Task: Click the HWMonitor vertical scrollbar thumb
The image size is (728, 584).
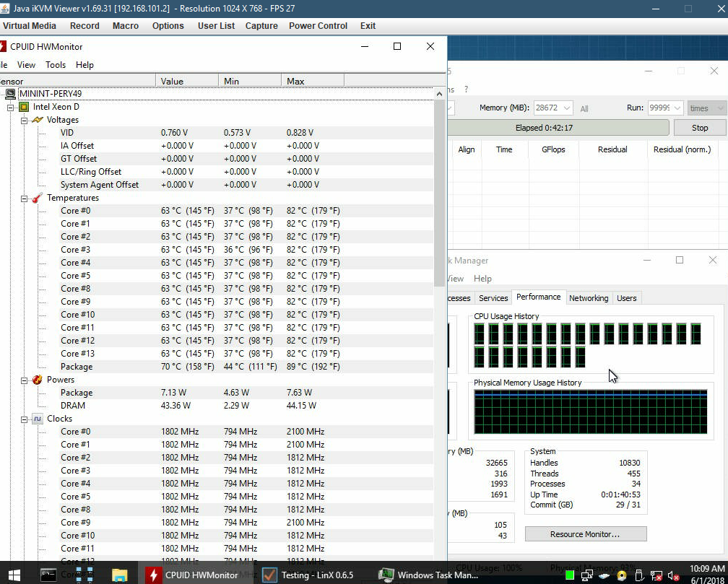Action: click(439, 193)
